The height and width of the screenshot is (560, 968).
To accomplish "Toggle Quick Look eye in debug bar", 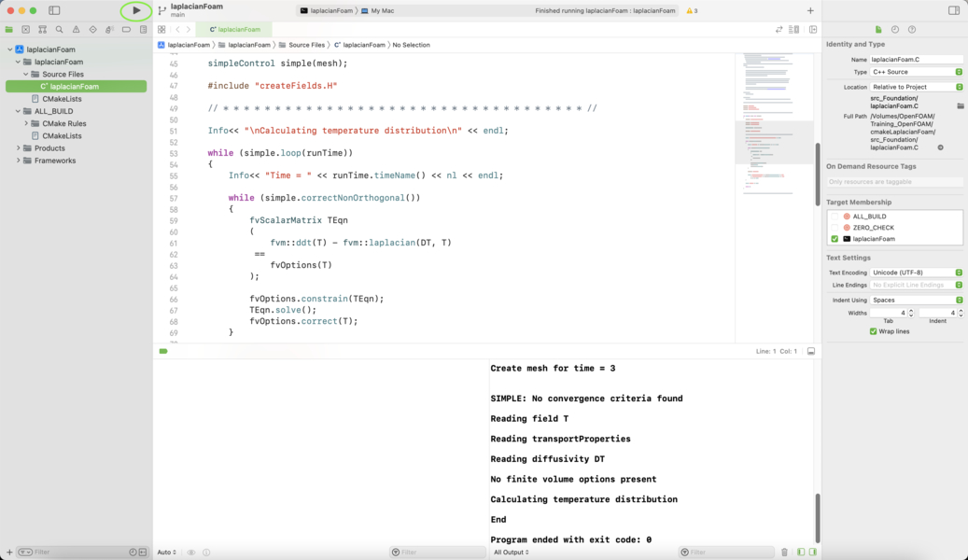I will pyautogui.click(x=191, y=553).
